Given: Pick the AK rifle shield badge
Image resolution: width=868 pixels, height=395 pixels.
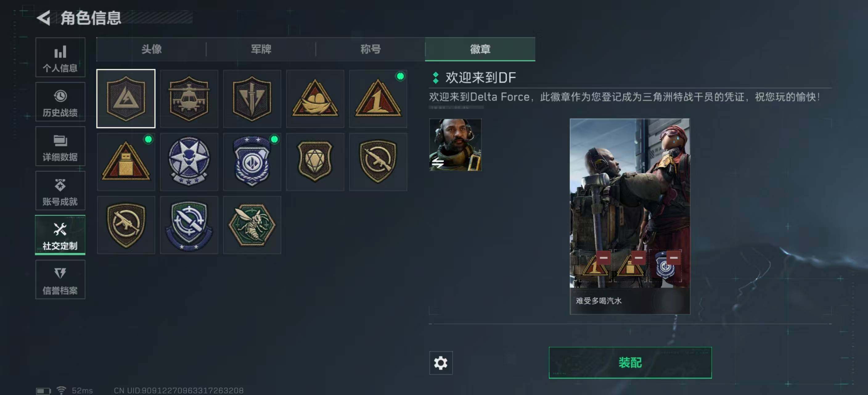Looking at the screenshot, I should [x=378, y=162].
